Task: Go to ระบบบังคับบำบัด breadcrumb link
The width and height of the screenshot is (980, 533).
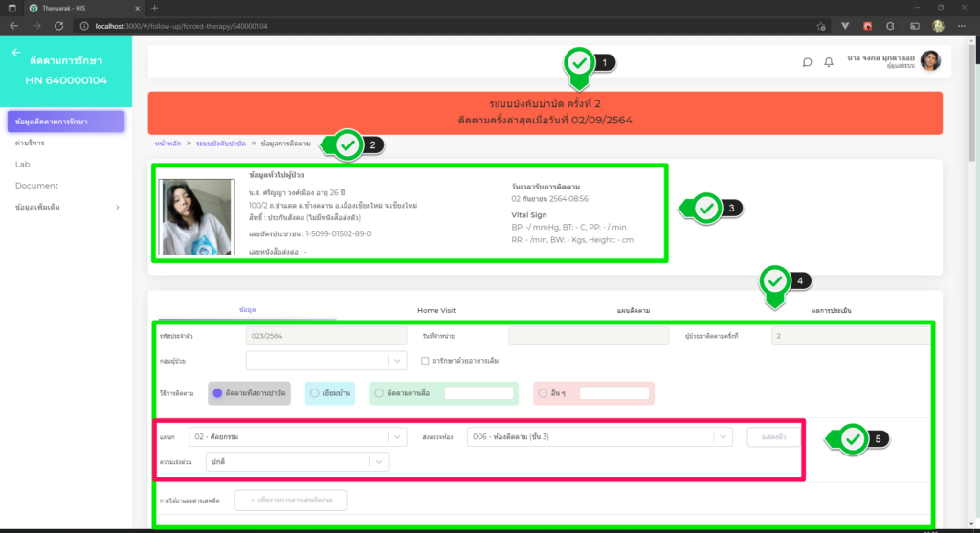Action: (x=220, y=144)
